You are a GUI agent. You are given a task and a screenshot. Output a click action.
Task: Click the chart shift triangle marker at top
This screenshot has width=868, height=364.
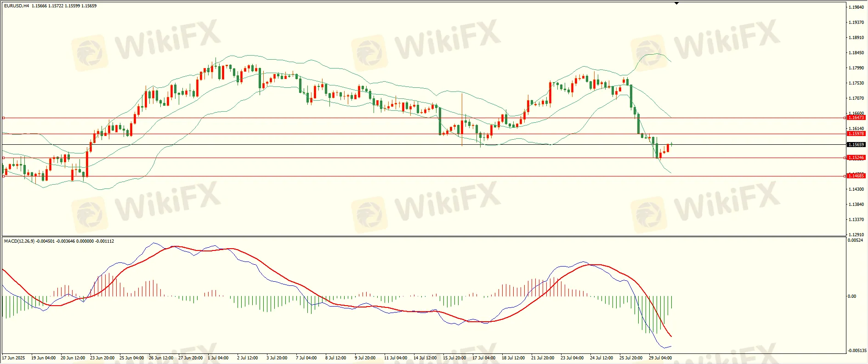(676, 3)
